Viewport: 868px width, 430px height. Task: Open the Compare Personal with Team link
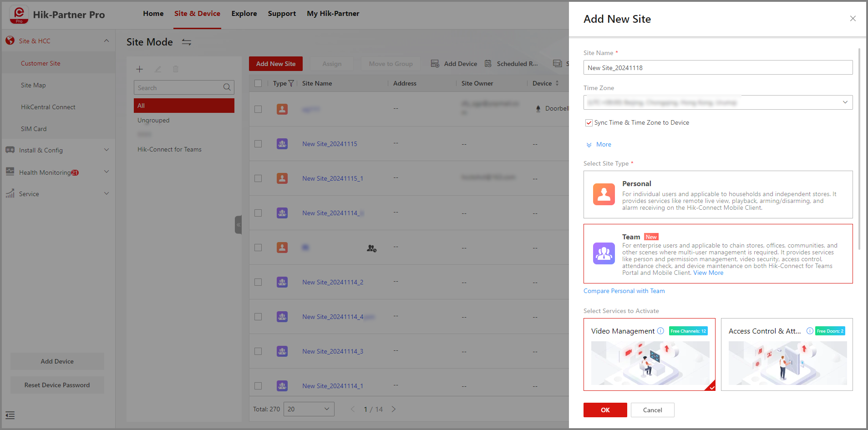click(624, 291)
